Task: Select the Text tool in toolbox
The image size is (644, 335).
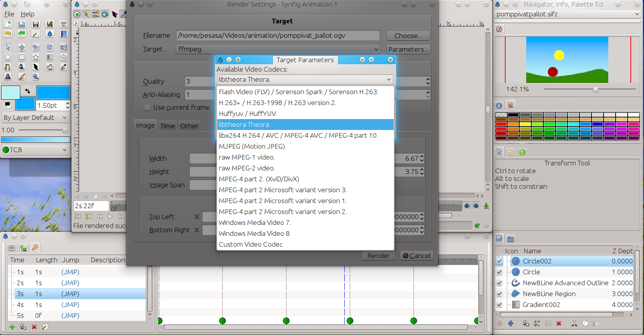Action: pyautogui.click(x=8, y=77)
